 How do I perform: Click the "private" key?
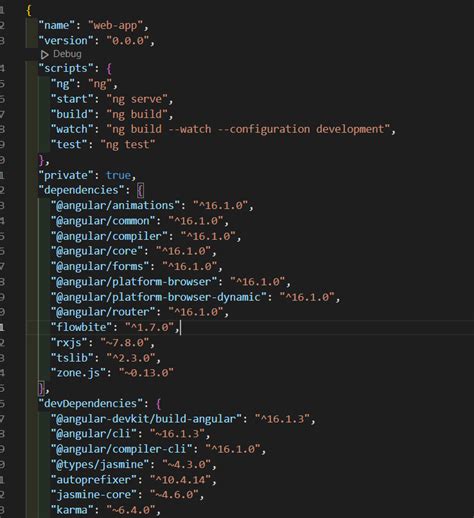coord(66,175)
